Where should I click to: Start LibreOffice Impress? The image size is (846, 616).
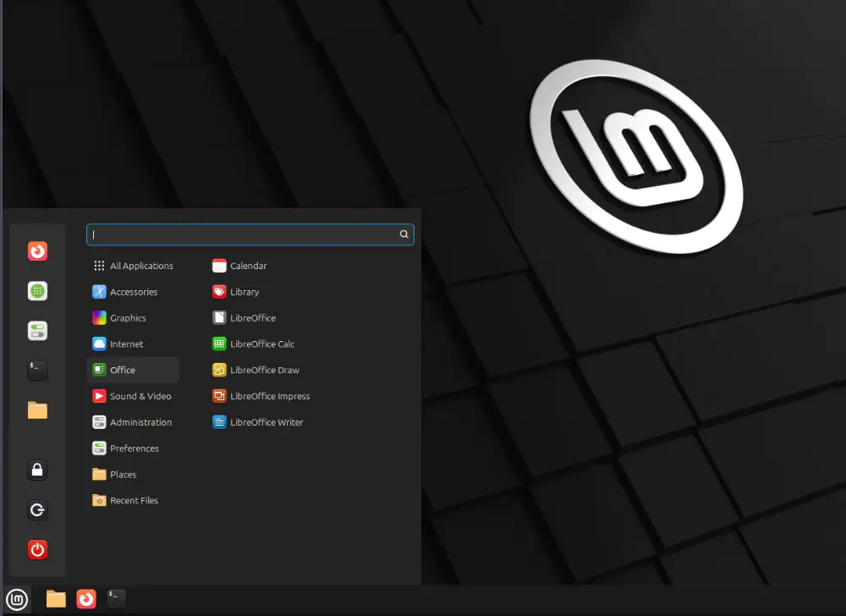269,396
